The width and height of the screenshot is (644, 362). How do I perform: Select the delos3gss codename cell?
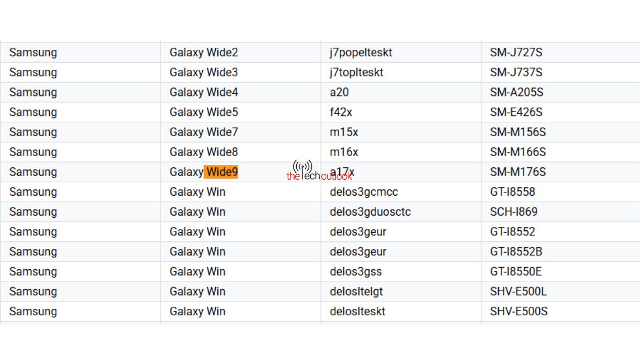(401, 271)
